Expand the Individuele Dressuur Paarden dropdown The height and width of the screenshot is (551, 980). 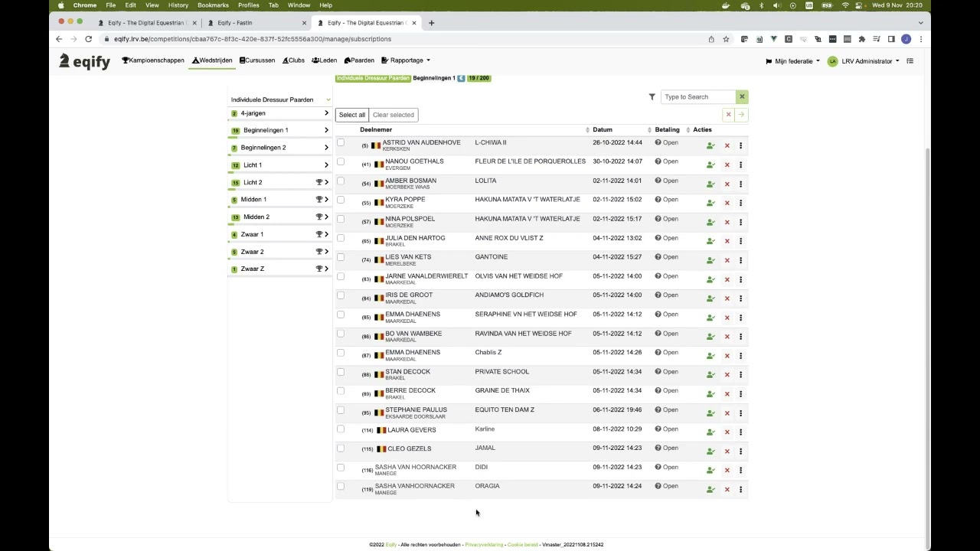[280, 99]
